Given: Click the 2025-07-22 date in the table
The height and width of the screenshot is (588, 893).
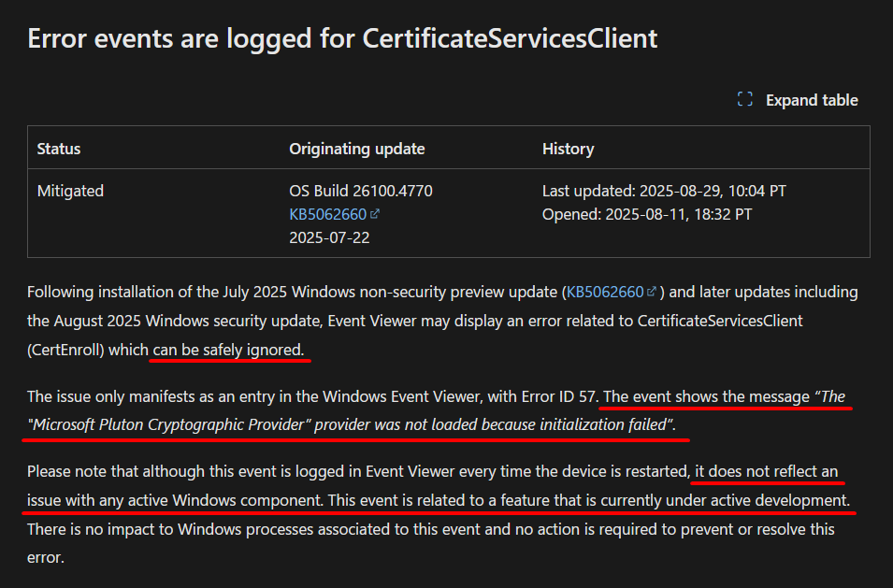Looking at the screenshot, I should point(329,237).
